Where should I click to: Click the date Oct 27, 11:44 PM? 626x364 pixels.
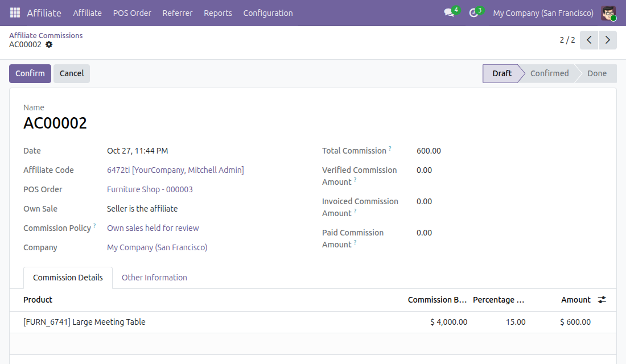(137, 151)
